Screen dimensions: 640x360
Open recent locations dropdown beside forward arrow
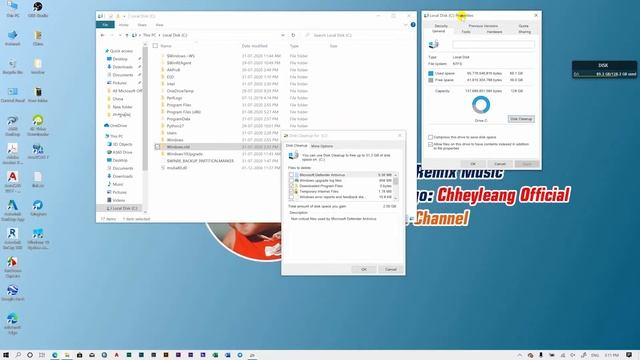coord(120,36)
